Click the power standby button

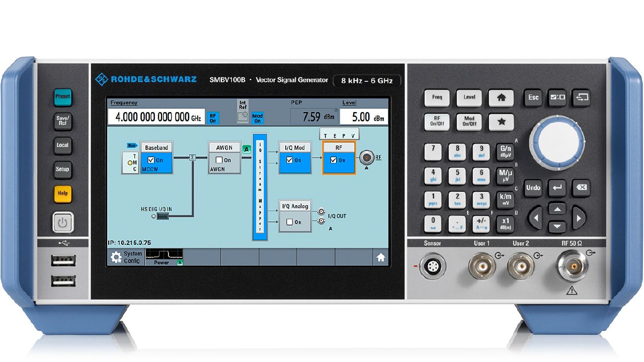click(x=63, y=222)
